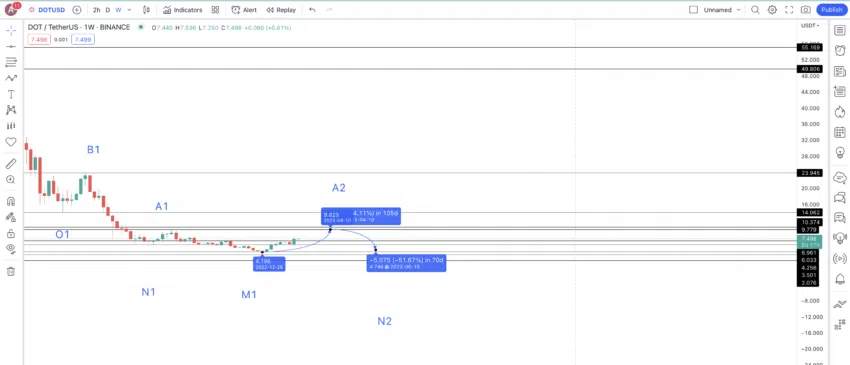Viewport: 850px width, 365px height.
Task: Select the B1 text label on chart
Action: [x=93, y=150]
